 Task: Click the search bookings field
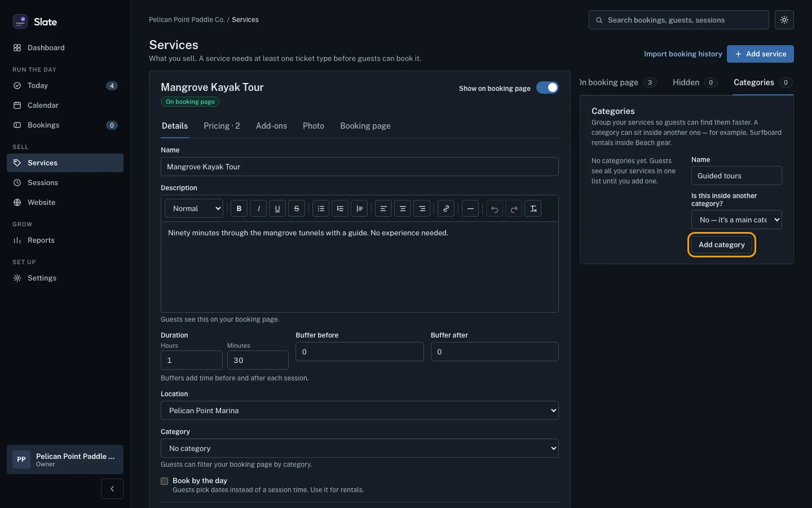pos(679,20)
